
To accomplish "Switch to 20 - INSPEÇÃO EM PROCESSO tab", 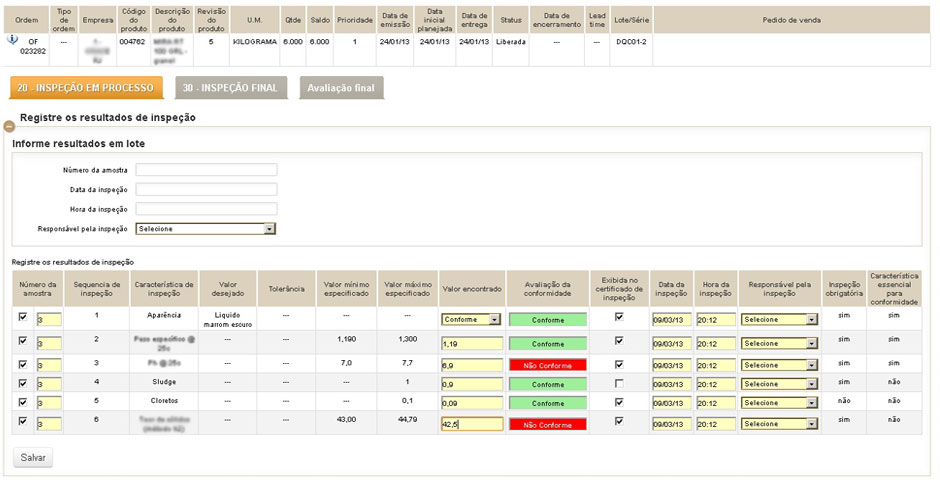I will click(85, 87).
